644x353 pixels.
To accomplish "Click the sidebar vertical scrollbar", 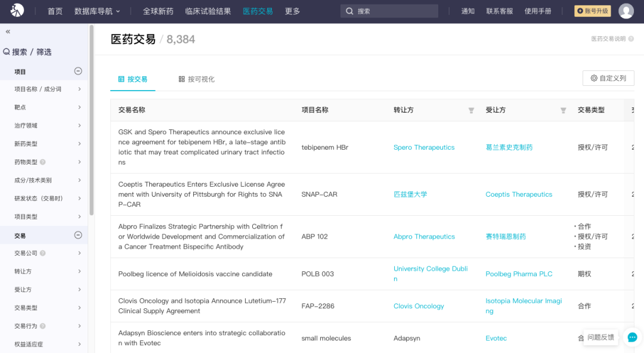I will tap(91, 120).
